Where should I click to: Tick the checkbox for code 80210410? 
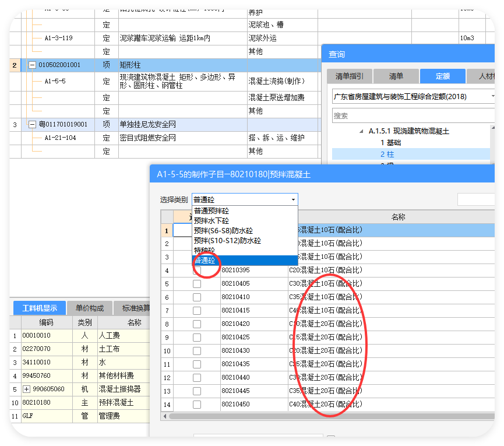(197, 297)
